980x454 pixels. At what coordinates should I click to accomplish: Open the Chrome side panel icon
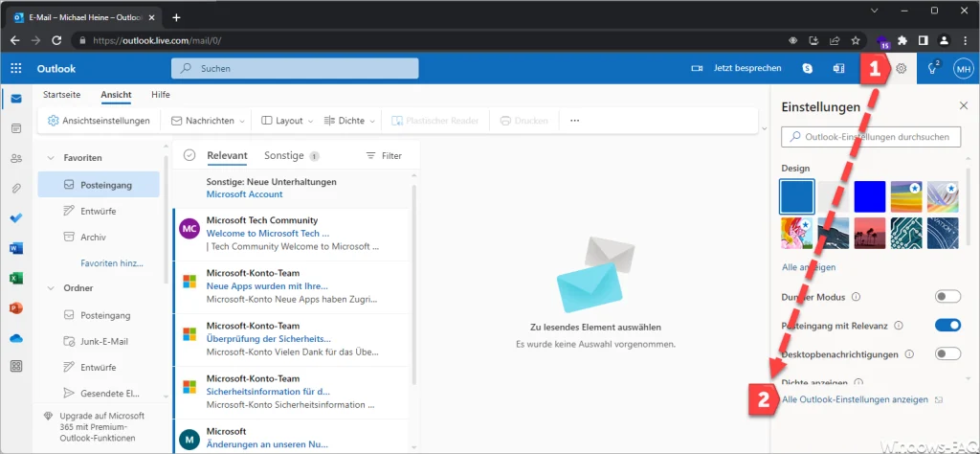pyautogui.click(x=923, y=40)
